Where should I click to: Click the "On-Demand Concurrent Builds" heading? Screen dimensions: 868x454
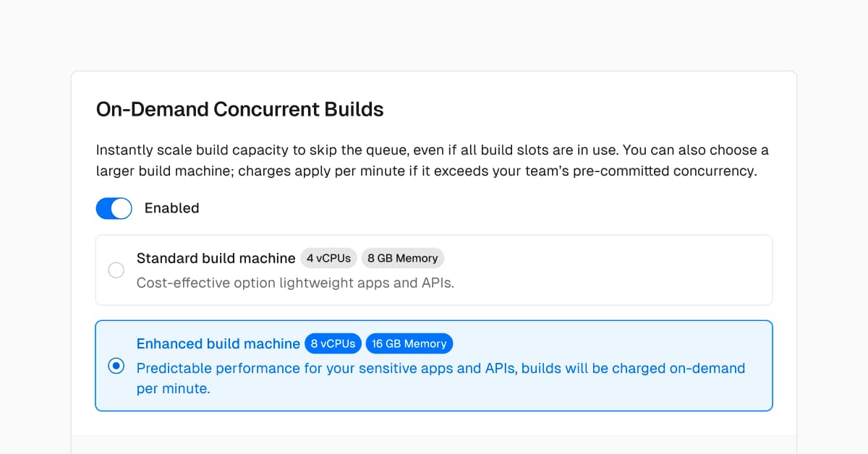point(239,109)
